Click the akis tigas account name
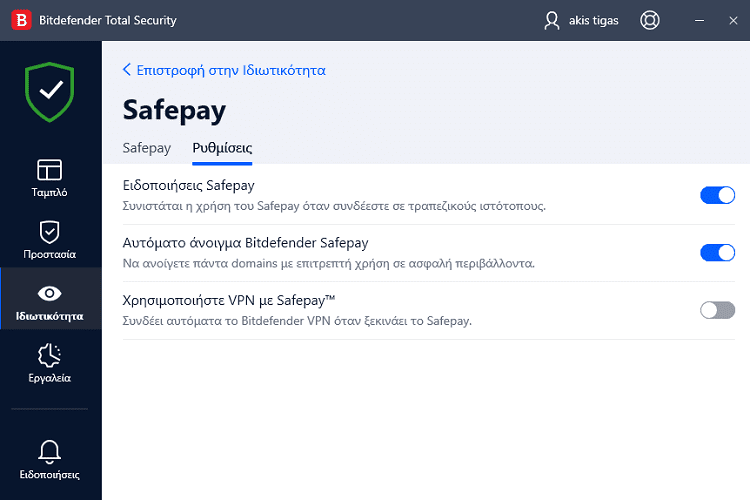 coord(593,21)
